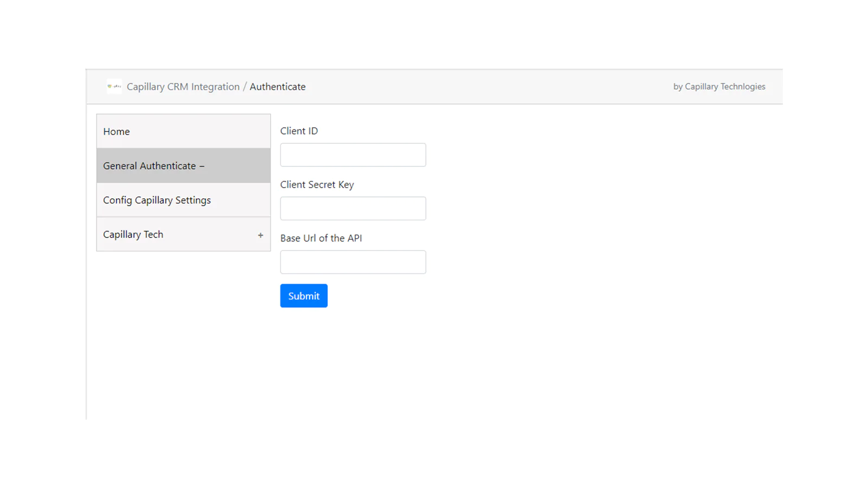Collapse General Authenticate using minus sign
Image resolution: width=868 pixels, height=488 pixels.
(x=202, y=166)
